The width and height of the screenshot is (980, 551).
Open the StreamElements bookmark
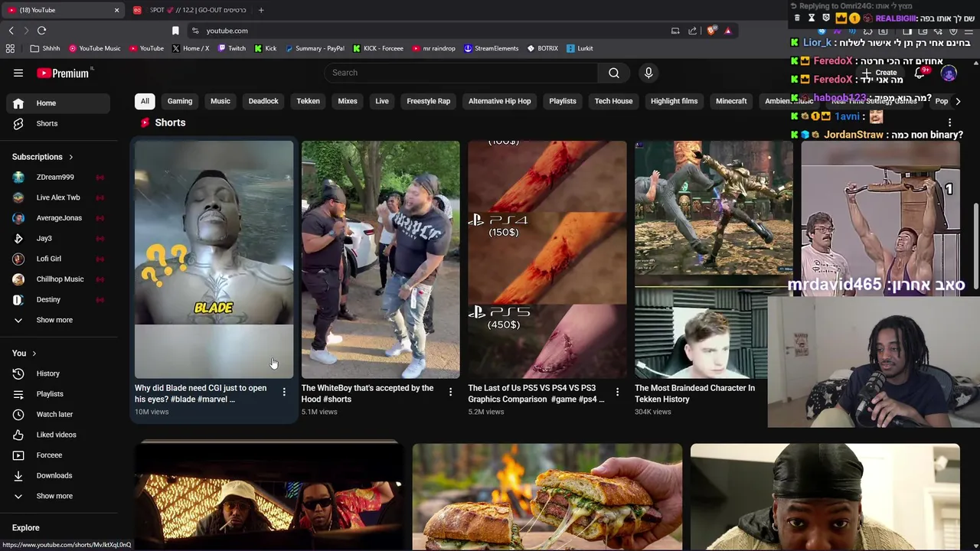click(491, 48)
